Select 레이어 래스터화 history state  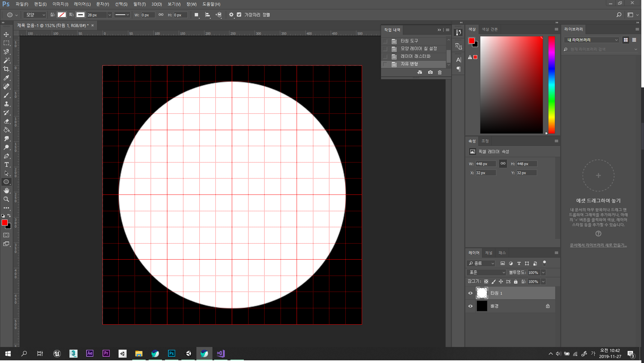point(416,56)
